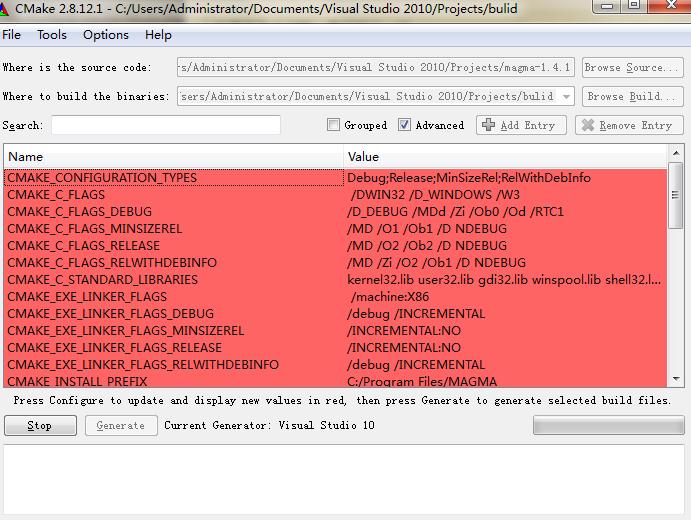Click the plus icon on Add Entry
This screenshot has width=691, height=520.
click(x=488, y=125)
